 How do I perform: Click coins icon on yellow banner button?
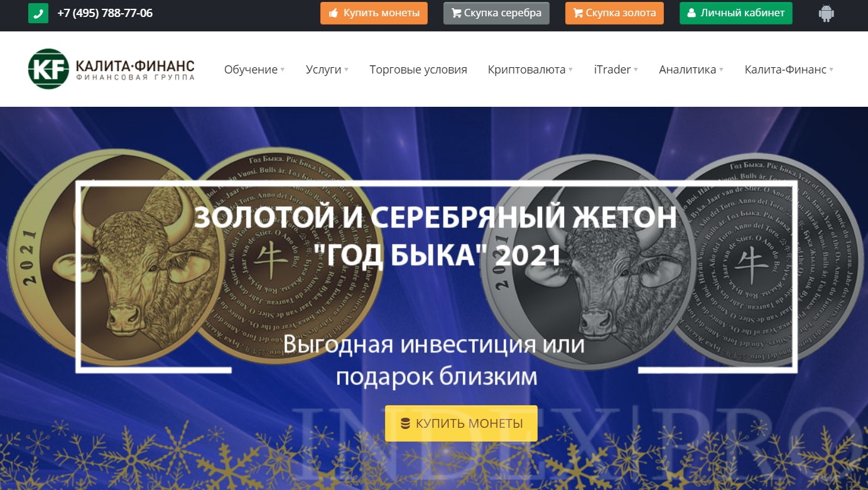tap(405, 423)
